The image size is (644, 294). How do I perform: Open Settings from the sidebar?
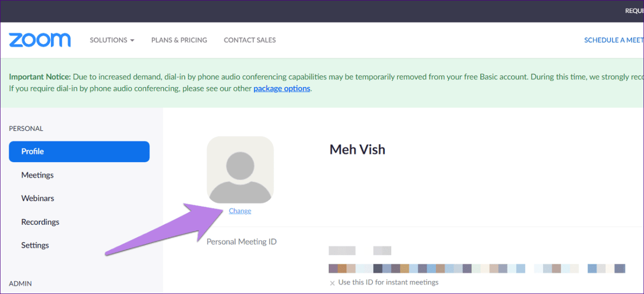[35, 245]
